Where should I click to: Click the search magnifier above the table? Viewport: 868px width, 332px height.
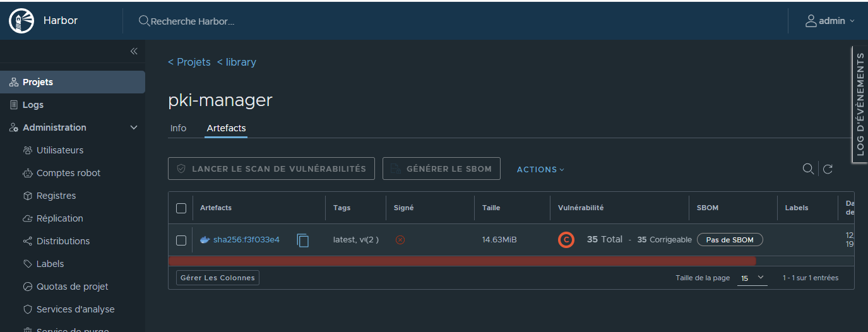click(x=807, y=169)
